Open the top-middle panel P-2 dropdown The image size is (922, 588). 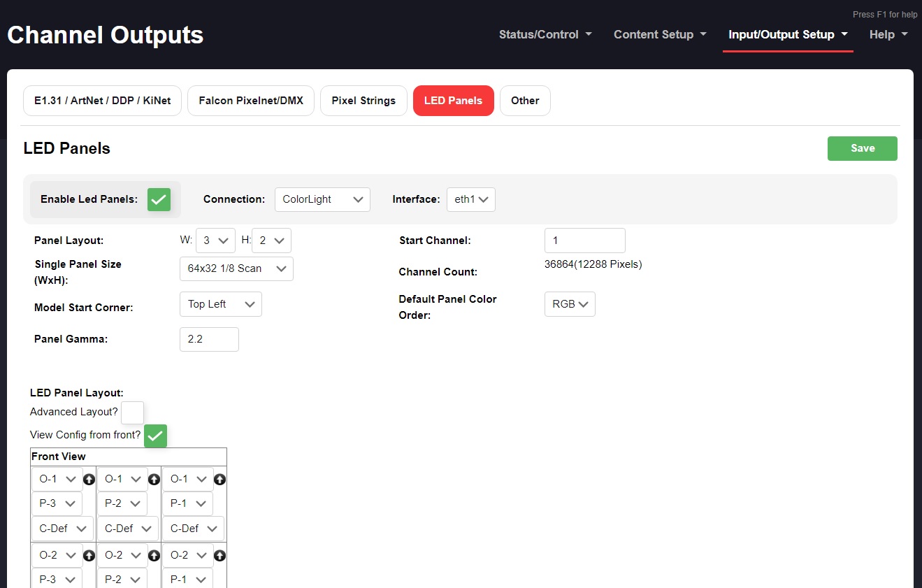pos(122,504)
